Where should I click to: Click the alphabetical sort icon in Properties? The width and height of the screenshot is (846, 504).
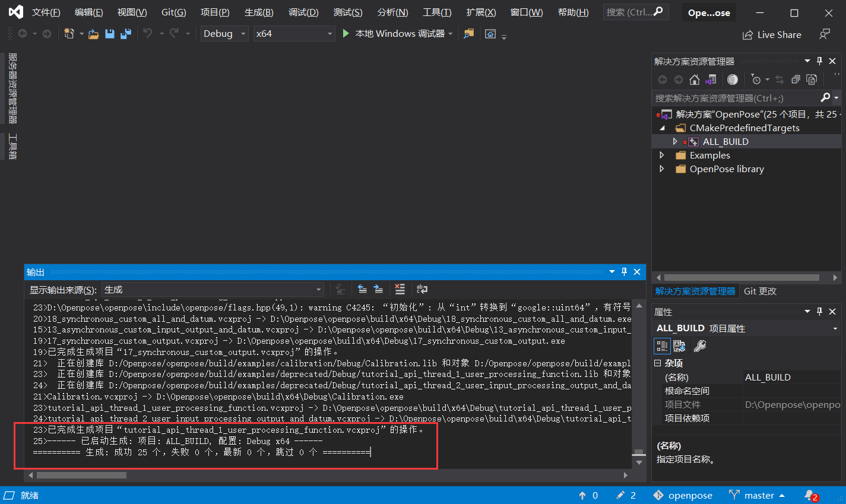(680, 346)
